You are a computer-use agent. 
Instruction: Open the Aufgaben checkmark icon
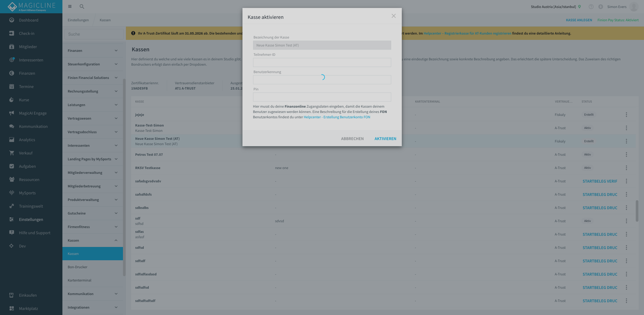[11, 166]
